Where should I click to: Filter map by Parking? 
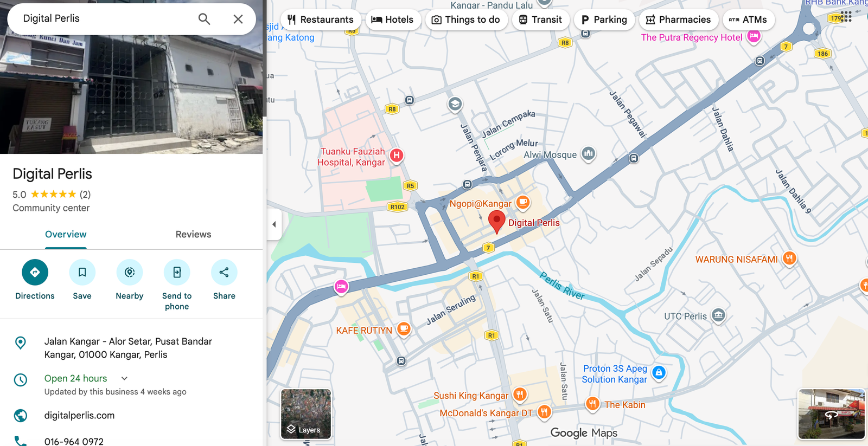pos(604,20)
